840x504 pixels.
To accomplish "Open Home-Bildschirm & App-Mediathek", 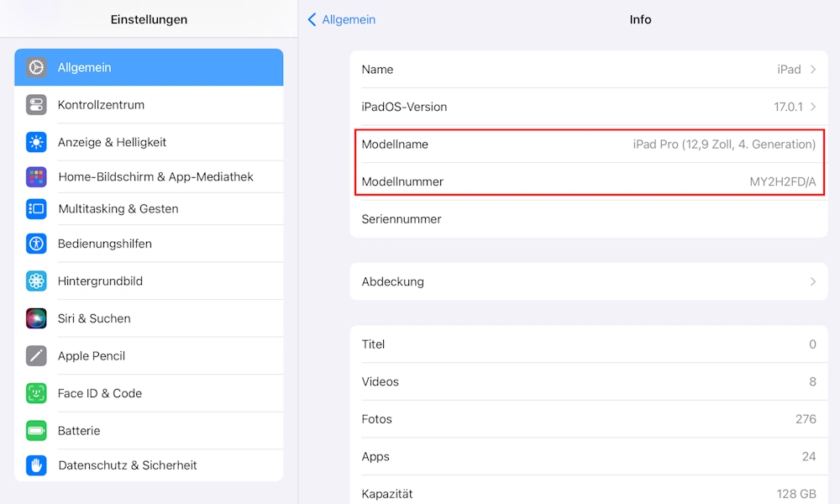I will [149, 176].
